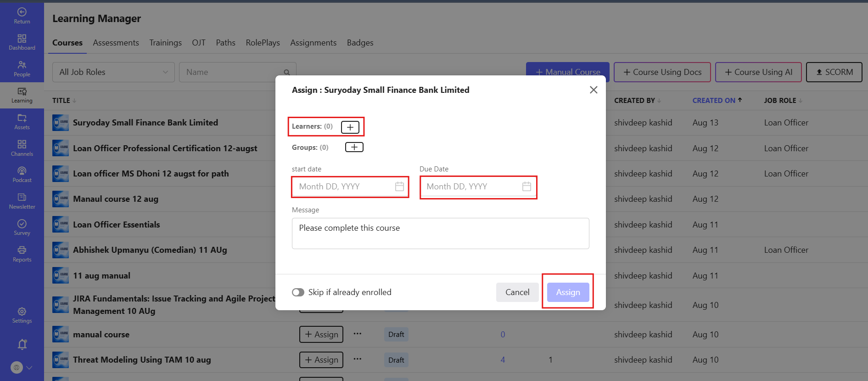Edit the Message text area
Viewport: 868px width, 381px height.
tap(441, 233)
